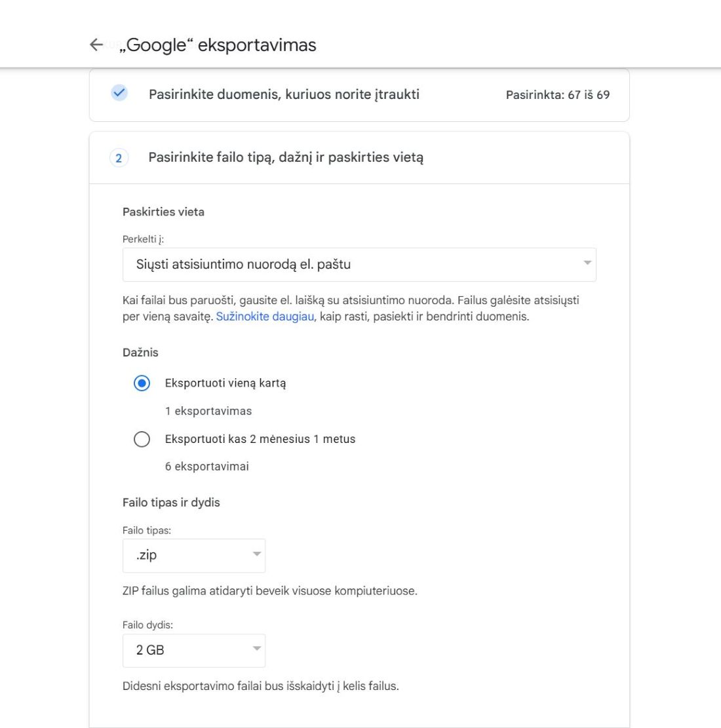Viewport: 721px width, 728px height.
Task: Open the Failo dydis 2 GB dropdown
Action: pos(194,651)
